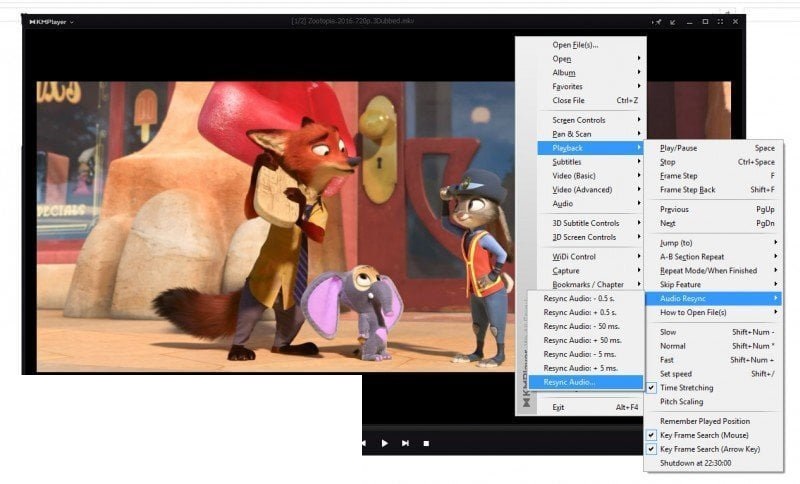Image resolution: width=800 pixels, height=484 pixels.
Task: Select Frame Step menu item
Action: coord(714,175)
